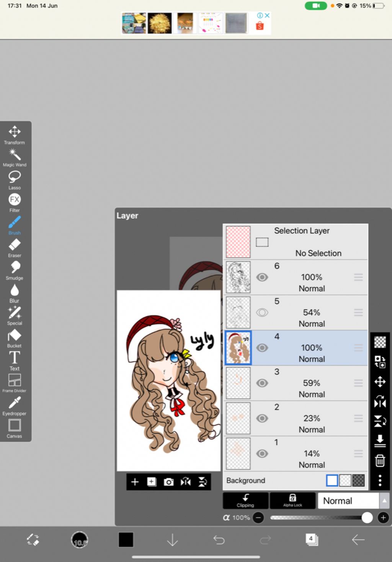Add special layer with boxed plus icon
392x562 pixels.
click(152, 482)
